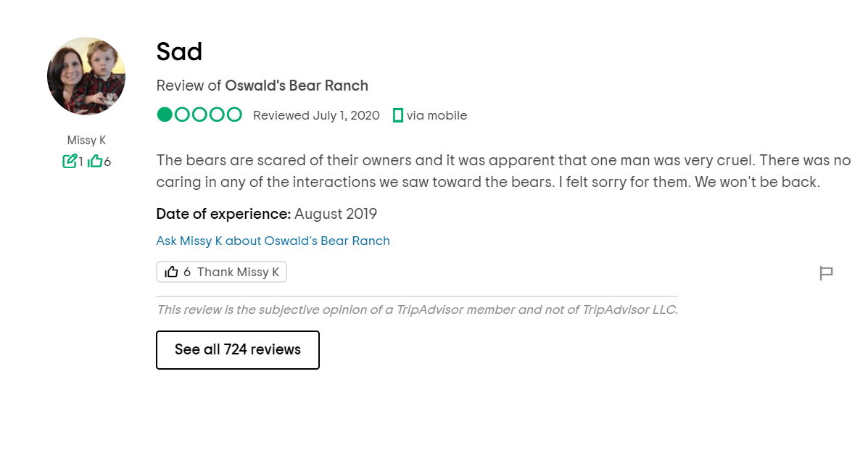The image size is (868, 453).
Task: Click the Date of experience text
Action: coord(266,214)
